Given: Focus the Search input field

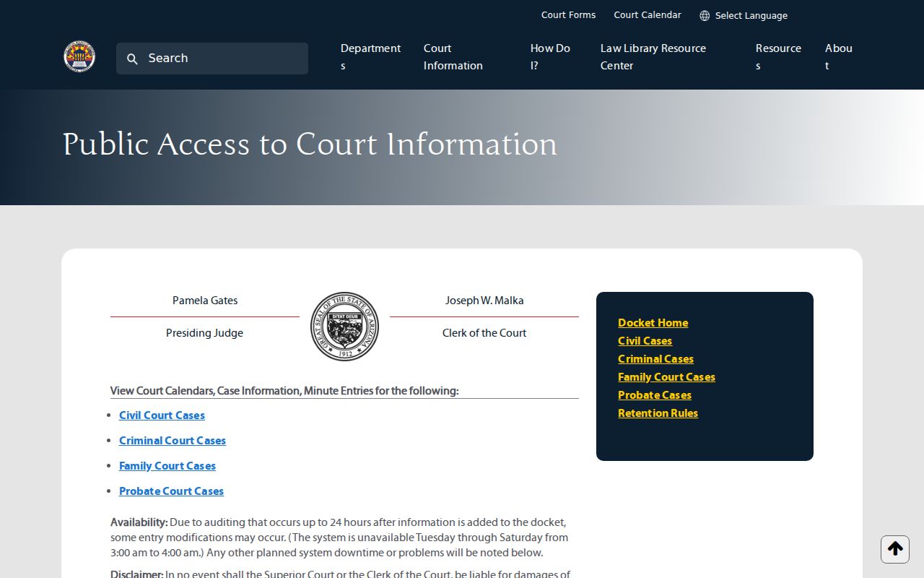Looking at the screenshot, I should pos(212,59).
